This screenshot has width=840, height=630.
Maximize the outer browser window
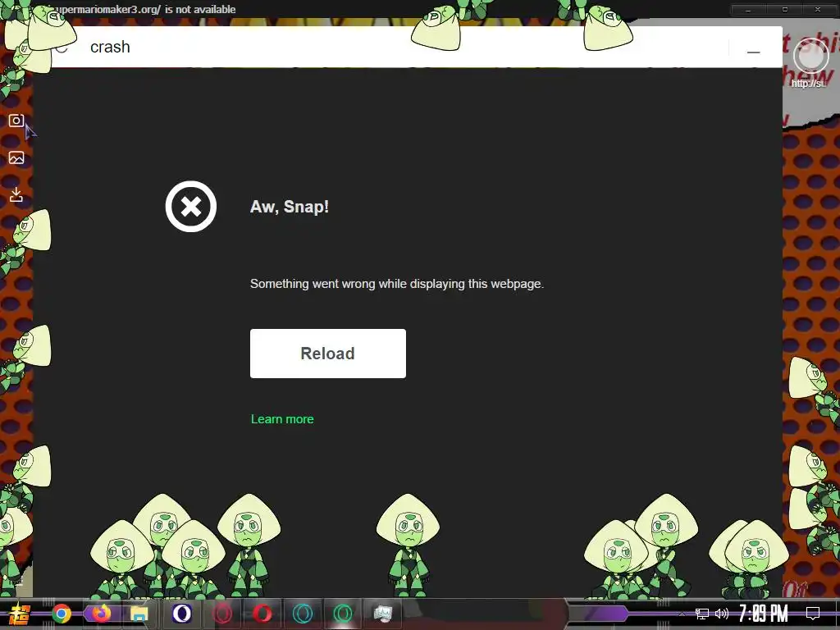click(785, 10)
